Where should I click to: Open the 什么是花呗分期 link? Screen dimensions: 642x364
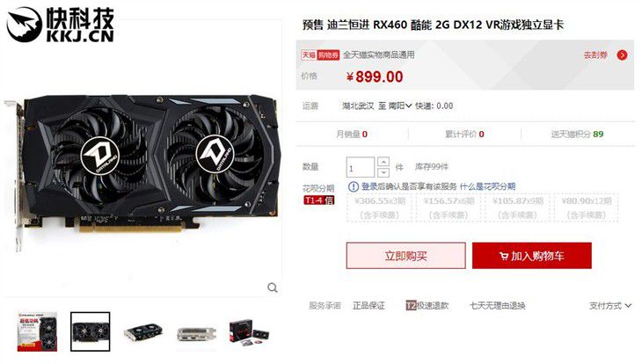tap(487, 186)
